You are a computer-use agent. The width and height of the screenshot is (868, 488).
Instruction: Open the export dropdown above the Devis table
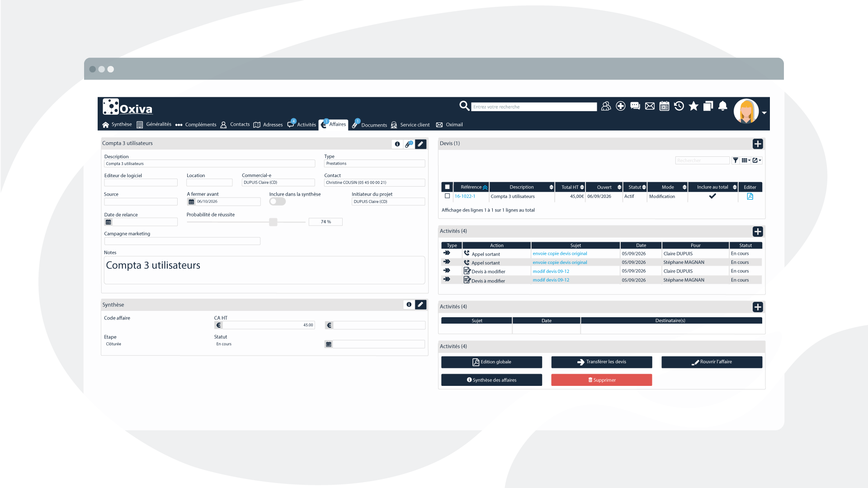pos(756,160)
